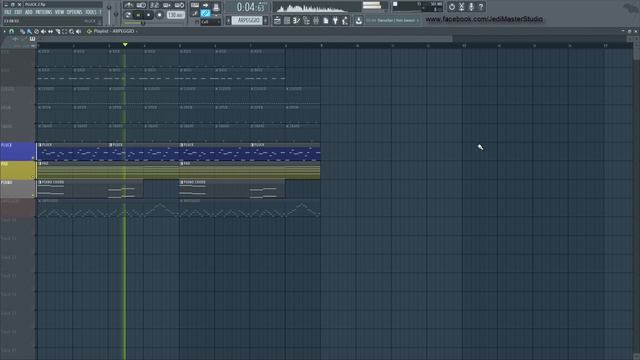
Task: Open the snap 'Cell' dropdown
Action: point(211,22)
